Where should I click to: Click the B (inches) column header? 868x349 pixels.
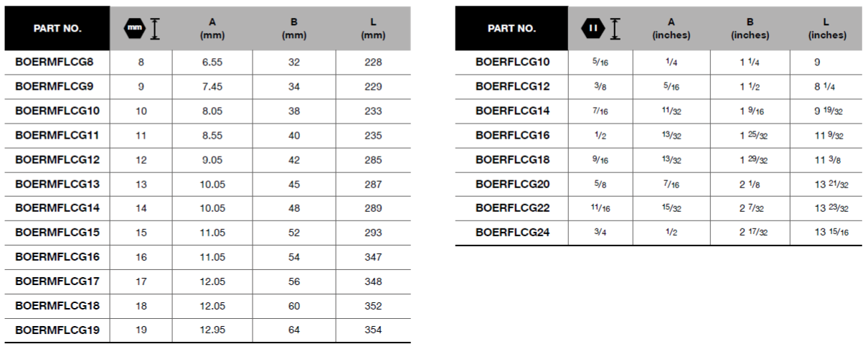752,29
